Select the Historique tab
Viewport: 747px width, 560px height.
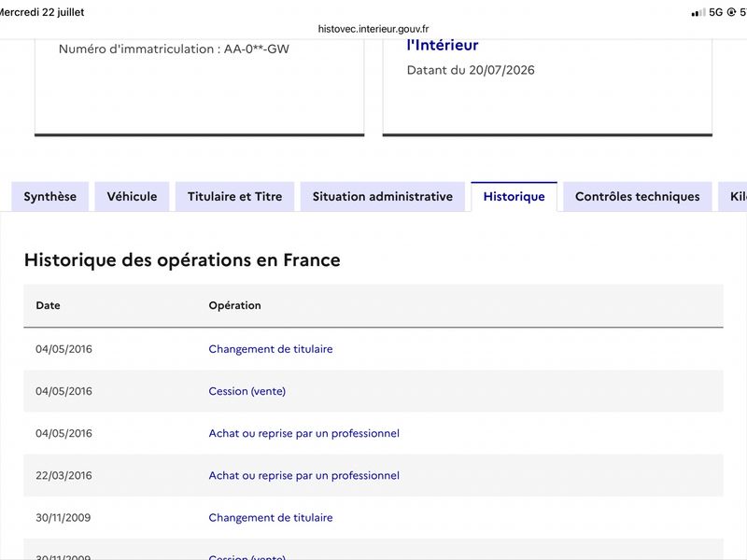[514, 197]
